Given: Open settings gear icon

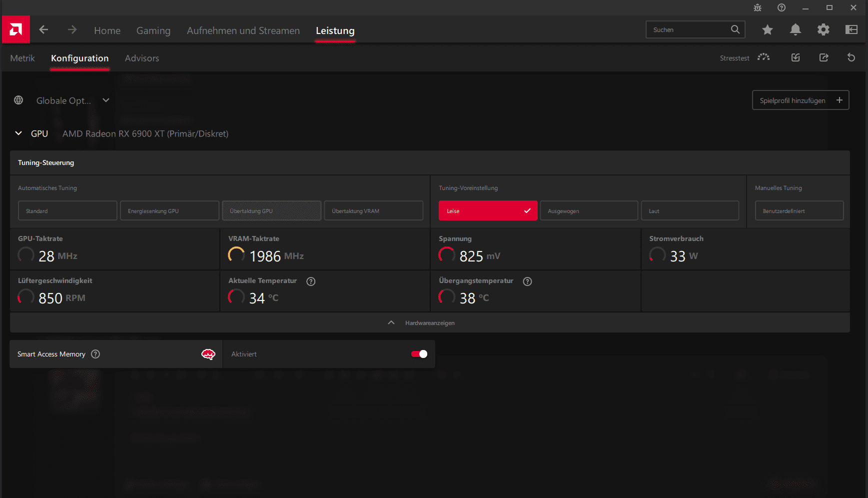Looking at the screenshot, I should (824, 29).
